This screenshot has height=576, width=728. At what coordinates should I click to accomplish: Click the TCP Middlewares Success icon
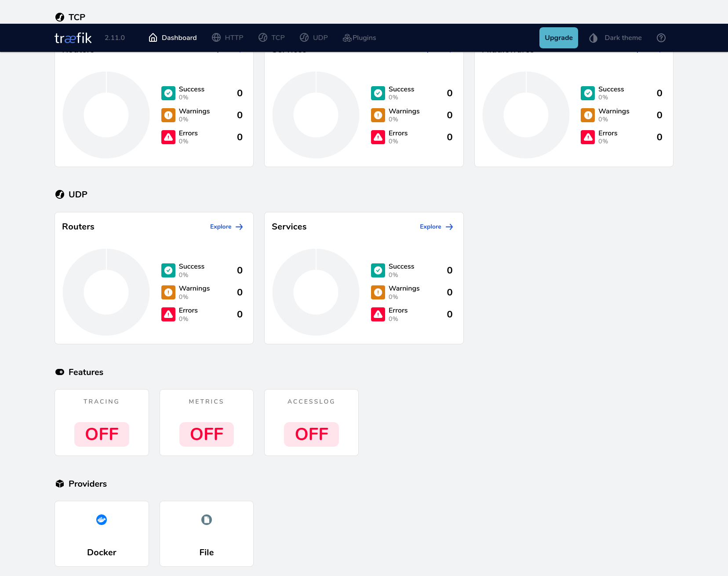pyautogui.click(x=588, y=93)
